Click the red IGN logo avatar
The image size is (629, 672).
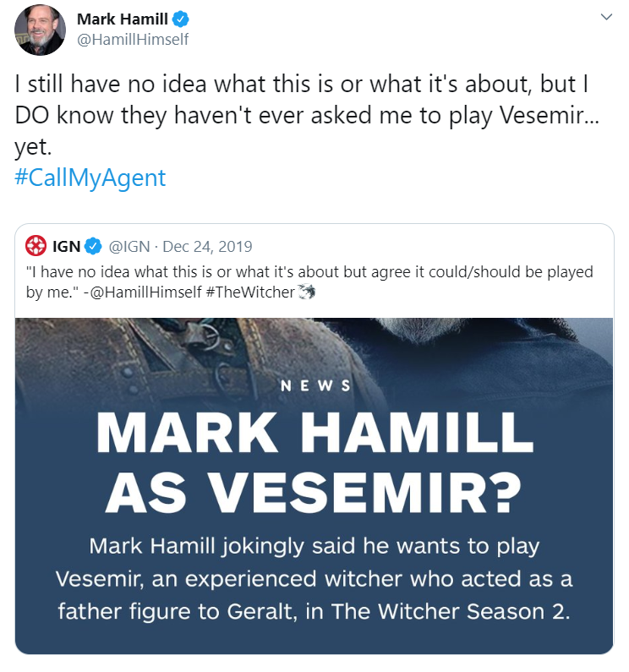(36, 247)
